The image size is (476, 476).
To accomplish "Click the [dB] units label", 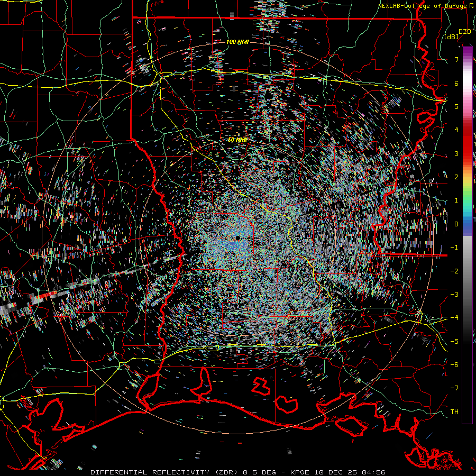I will pyautogui.click(x=452, y=37).
